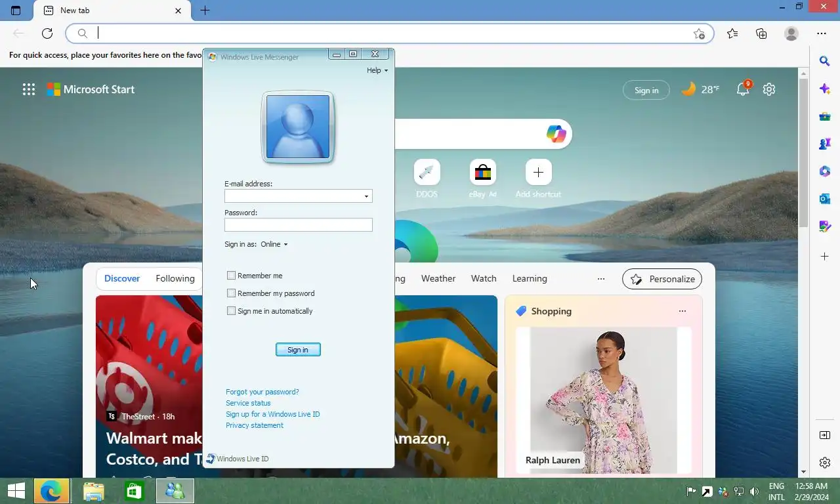
Task: Select the Discover feed tab
Action: pyautogui.click(x=122, y=278)
